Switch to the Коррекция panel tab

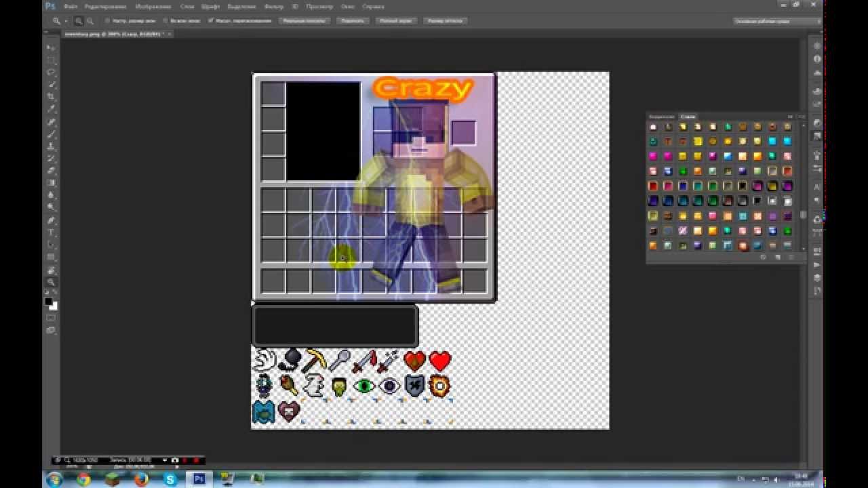click(x=662, y=117)
